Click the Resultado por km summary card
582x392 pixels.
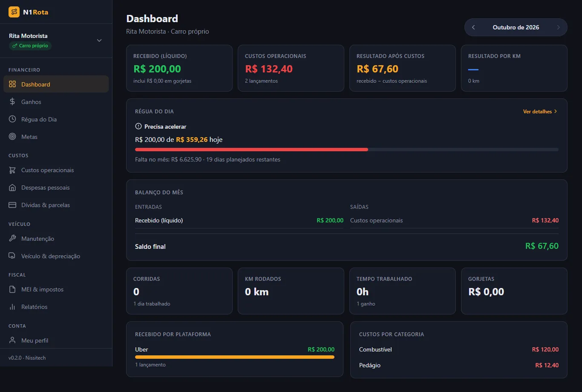coord(514,68)
